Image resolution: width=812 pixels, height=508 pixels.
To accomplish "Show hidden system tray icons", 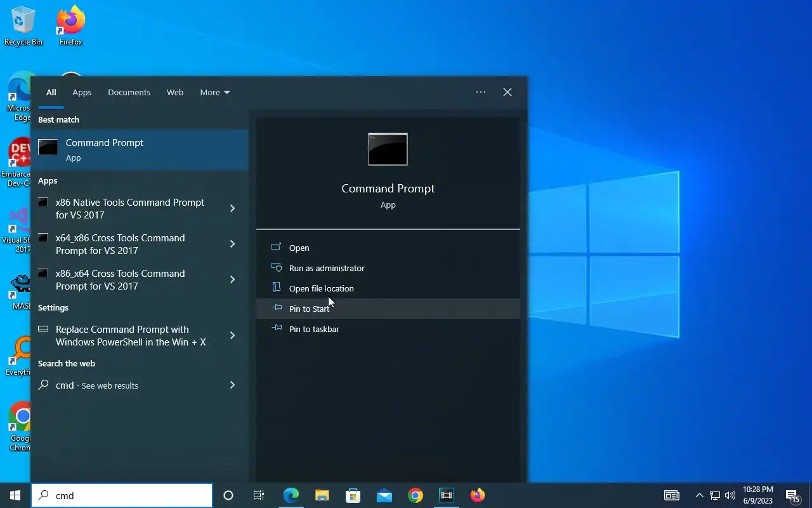I will click(699, 495).
